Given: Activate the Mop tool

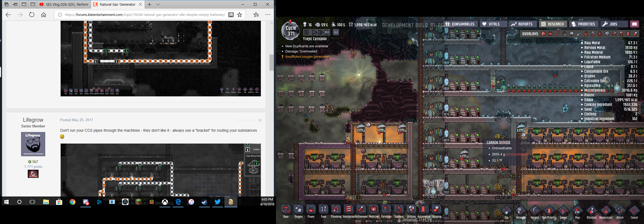Looking at the screenshot, I should [x=577, y=211].
